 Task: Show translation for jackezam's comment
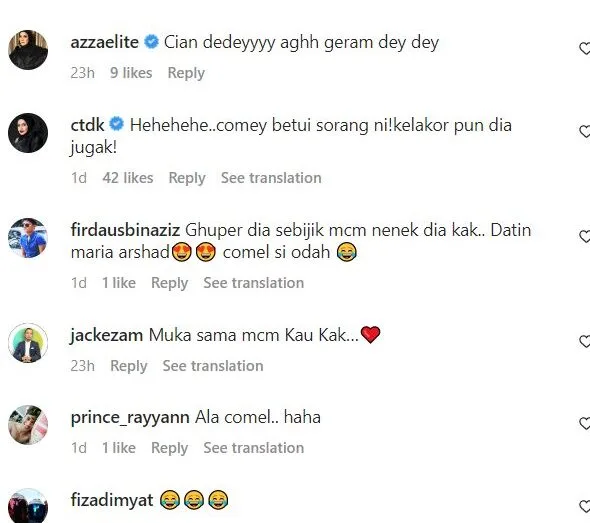pyautogui.click(x=213, y=366)
